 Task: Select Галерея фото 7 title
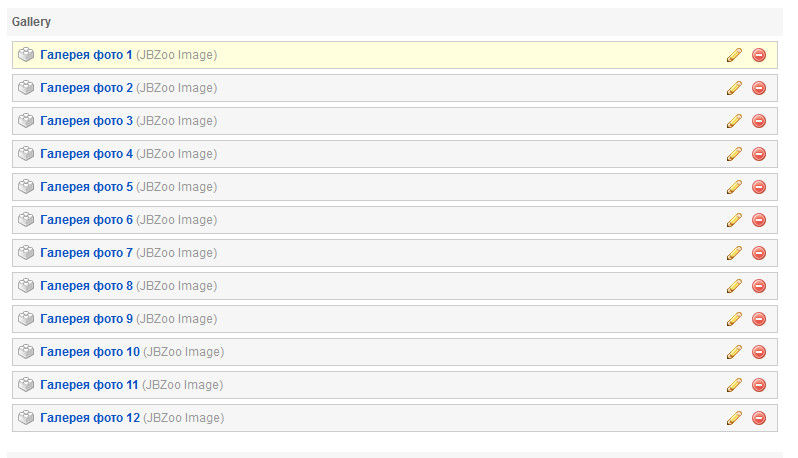(87, 253)
